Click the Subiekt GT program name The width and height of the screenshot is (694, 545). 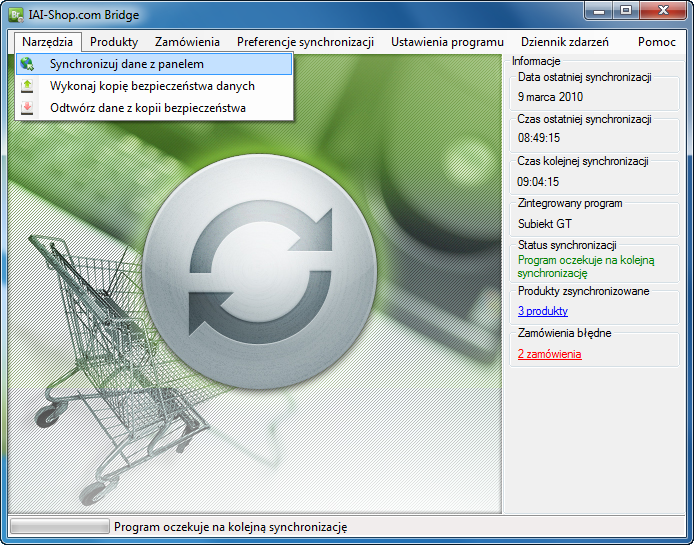point(545,224)
